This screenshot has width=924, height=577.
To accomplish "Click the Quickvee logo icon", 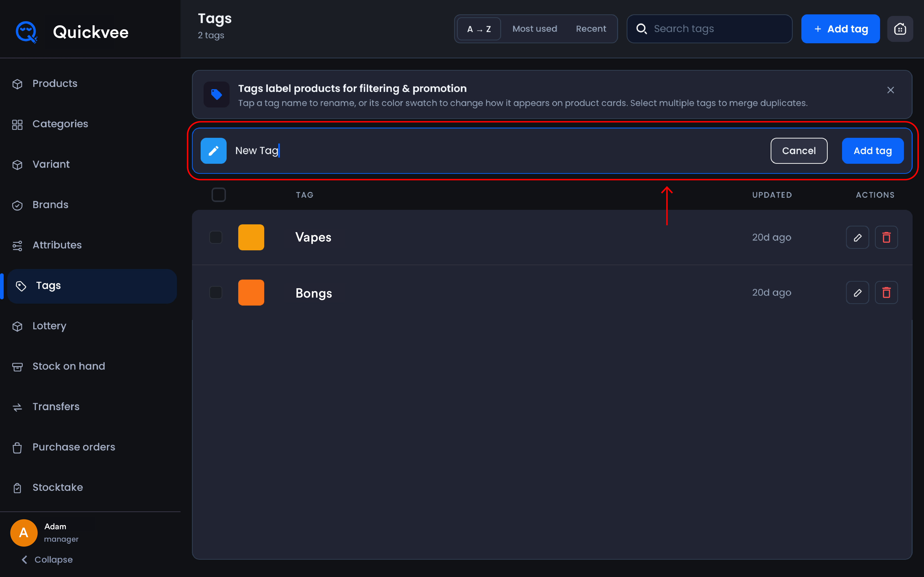I will pyautogui.click(x=26, y=32).
